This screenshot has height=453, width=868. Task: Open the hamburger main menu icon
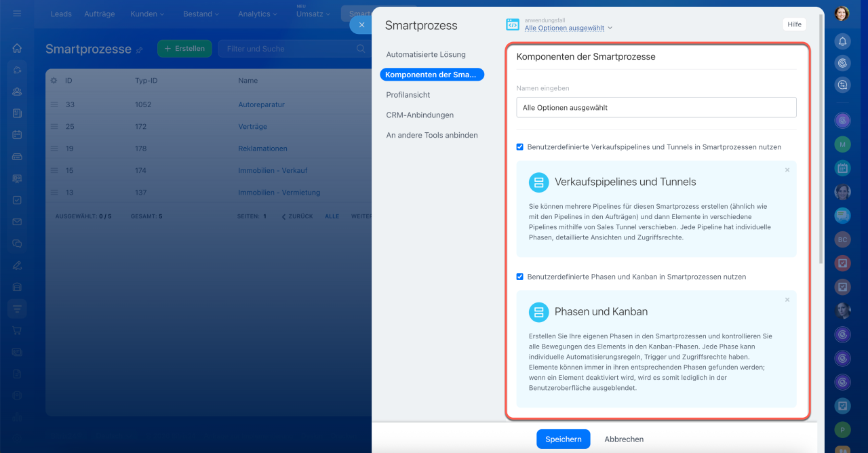tap(17, 14)
